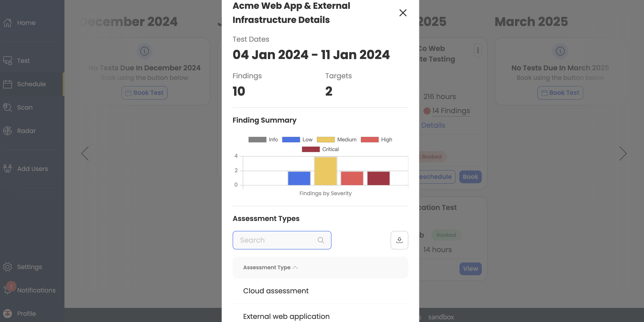Select the Settings menu item
The image size is (644, 322).
click(x=29, y=267)
